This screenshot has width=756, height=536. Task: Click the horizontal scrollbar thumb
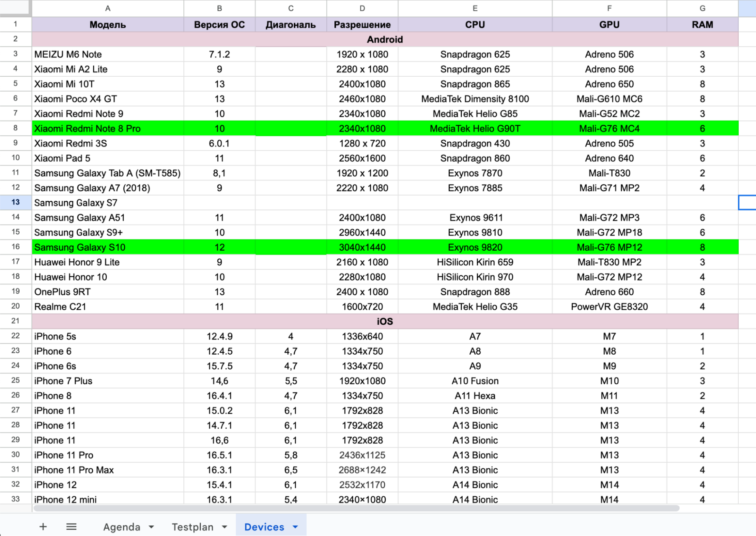click(x=356, y=508)
